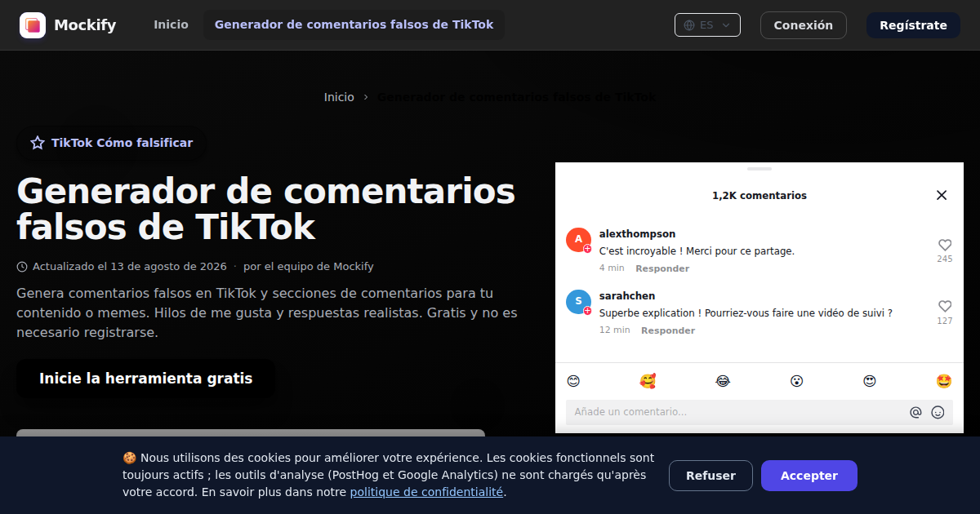Click the Mockify logo icon

tap(33, 25)
